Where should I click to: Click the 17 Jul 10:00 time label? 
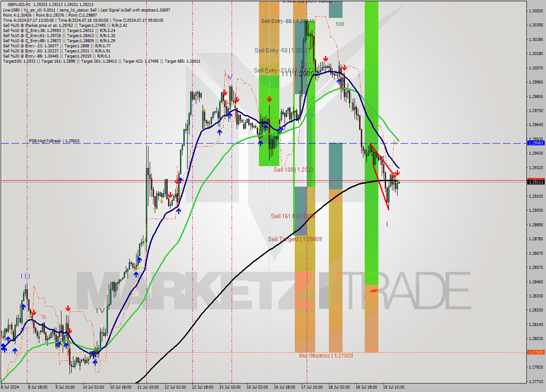click(x=312, y=387)
